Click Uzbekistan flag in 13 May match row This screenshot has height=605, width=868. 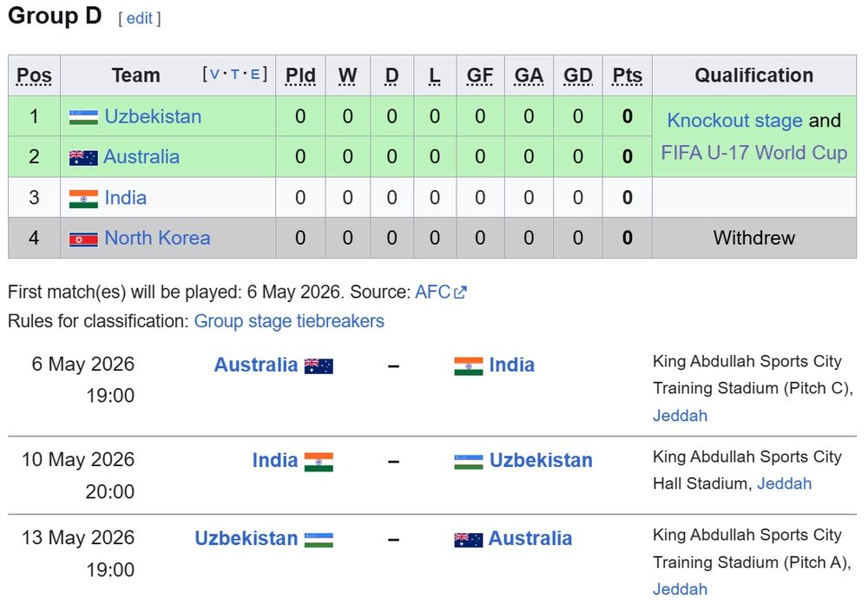coord(319,540)
